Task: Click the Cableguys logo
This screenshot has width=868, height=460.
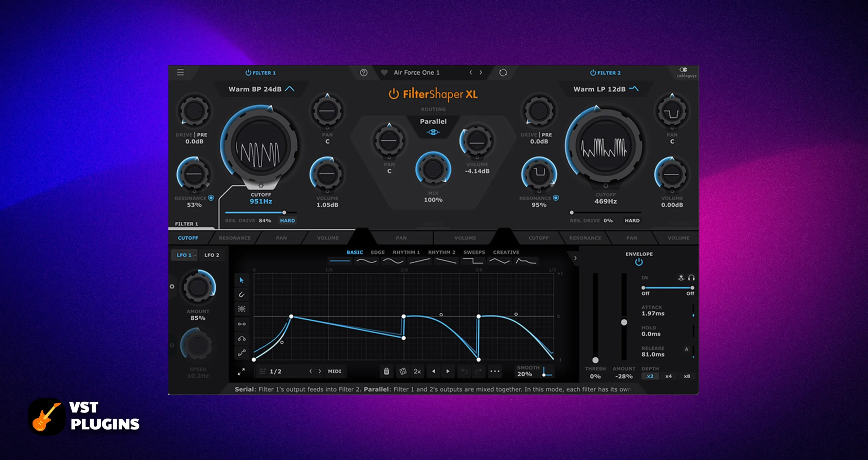Action: click(686, 72)
